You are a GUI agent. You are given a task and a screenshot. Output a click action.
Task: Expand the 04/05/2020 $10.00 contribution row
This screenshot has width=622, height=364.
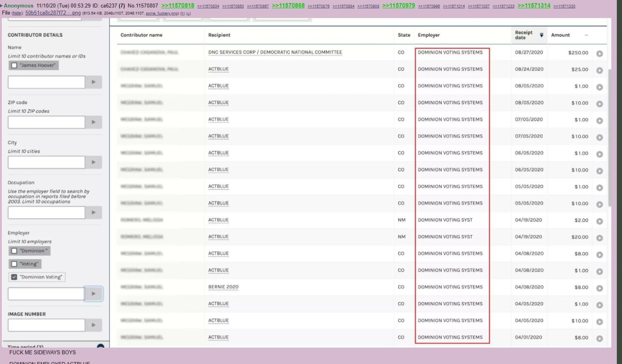coord(599,321)
